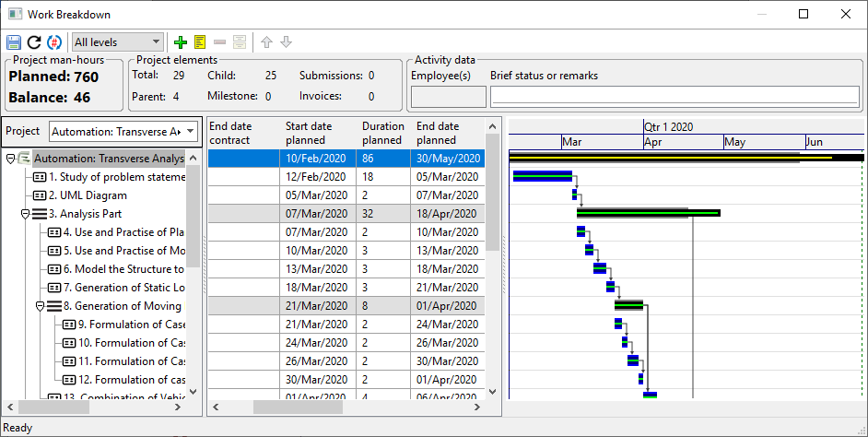Screen dimensions: 868x437
Task: Click the yellow note sheet icon
Action: [x=200, y=42]
